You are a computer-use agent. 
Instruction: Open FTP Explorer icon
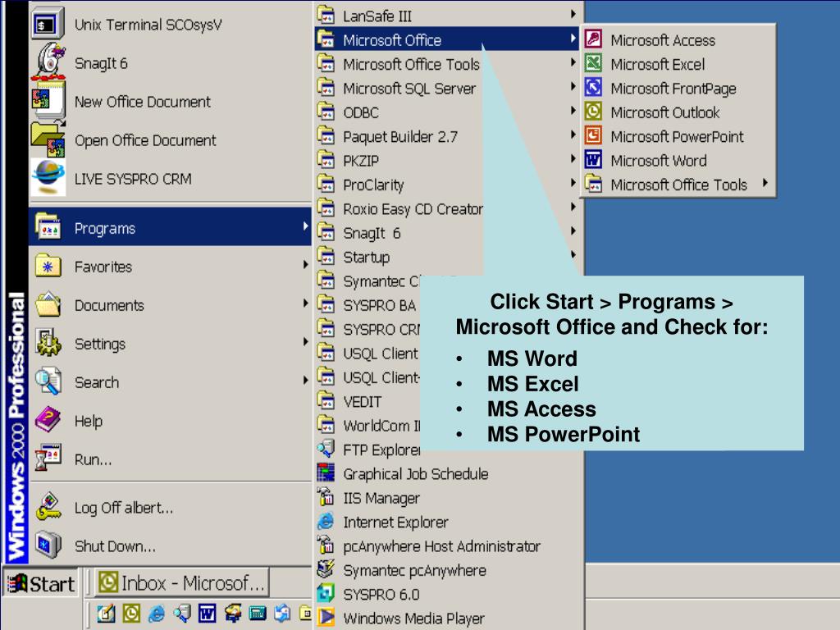(326, 449)
